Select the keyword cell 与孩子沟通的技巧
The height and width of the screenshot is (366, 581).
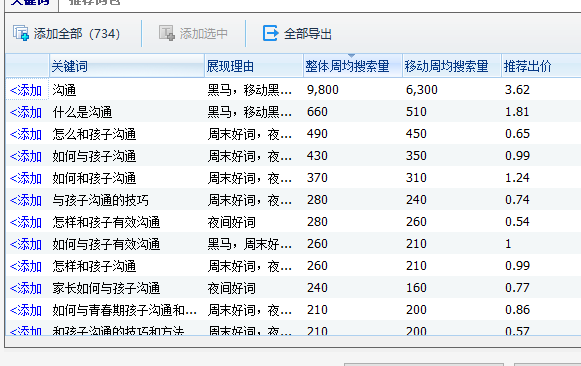100,200
